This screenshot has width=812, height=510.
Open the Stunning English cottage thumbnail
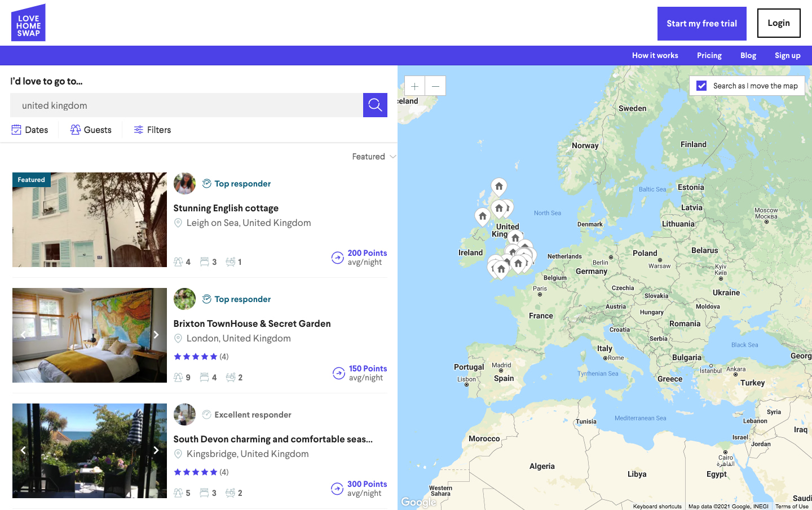point(90,220)
